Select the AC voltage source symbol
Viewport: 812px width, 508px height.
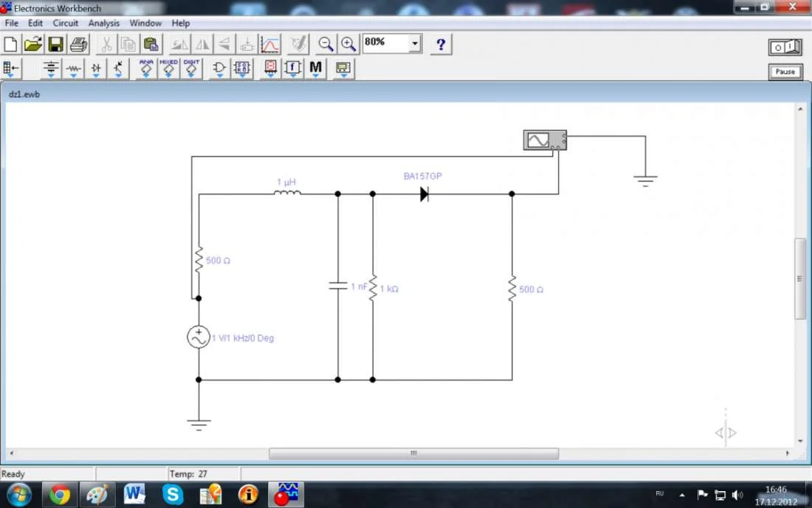click(x=199, y=337)
